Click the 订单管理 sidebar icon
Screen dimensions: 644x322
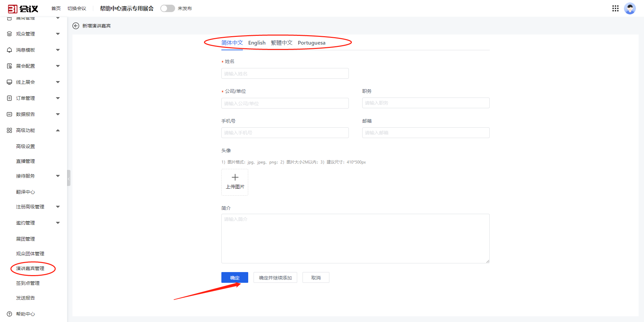pyautogui.click(x=9, y=98)
